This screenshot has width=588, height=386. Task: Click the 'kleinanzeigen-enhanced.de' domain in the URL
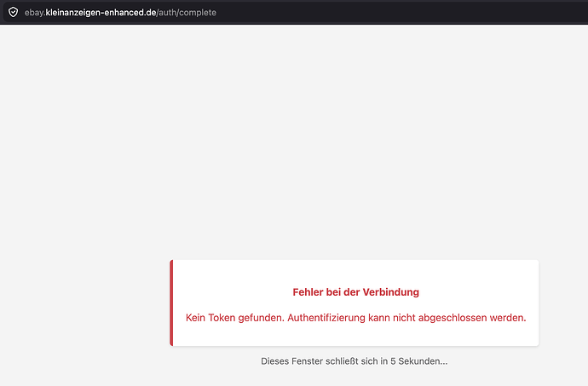101,13
